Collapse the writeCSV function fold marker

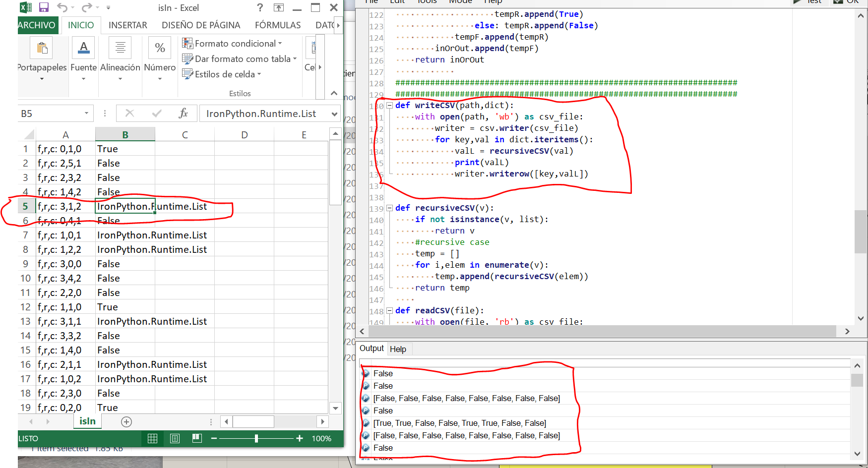pyautogui.click(x=390, y=105)
